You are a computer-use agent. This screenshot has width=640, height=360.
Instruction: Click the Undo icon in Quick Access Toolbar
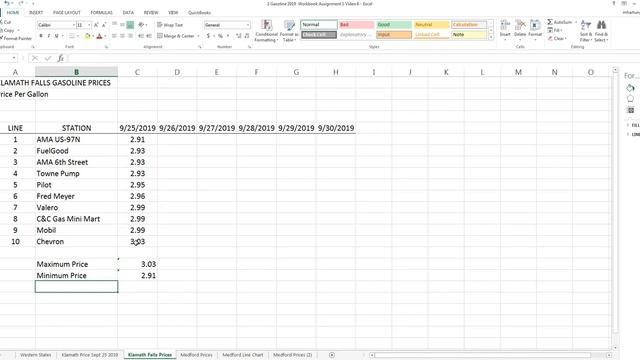point(7,4)
